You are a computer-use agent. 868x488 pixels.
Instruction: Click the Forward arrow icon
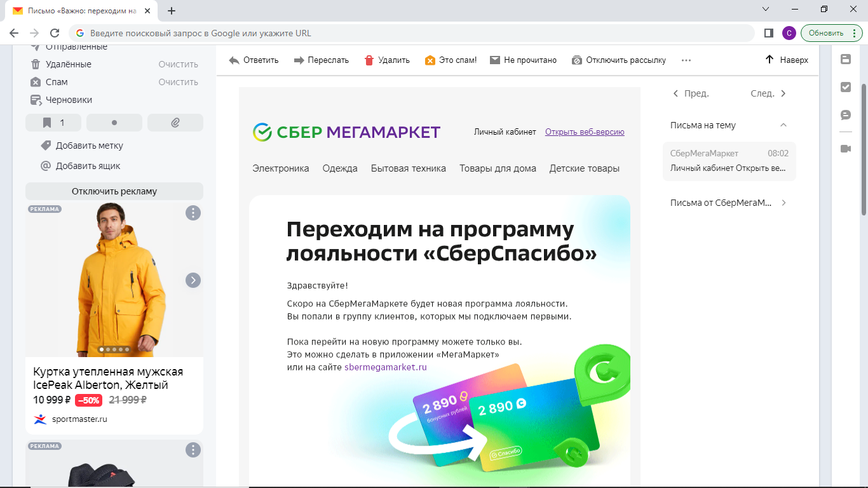pos(299,60)
